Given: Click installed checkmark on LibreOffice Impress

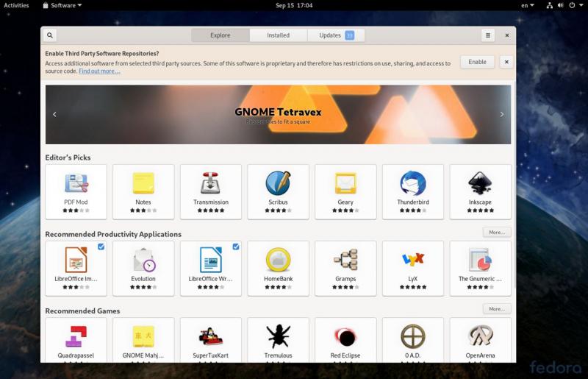Looking at the screenshot, I should pyautogui.click(x=101, y=247).
